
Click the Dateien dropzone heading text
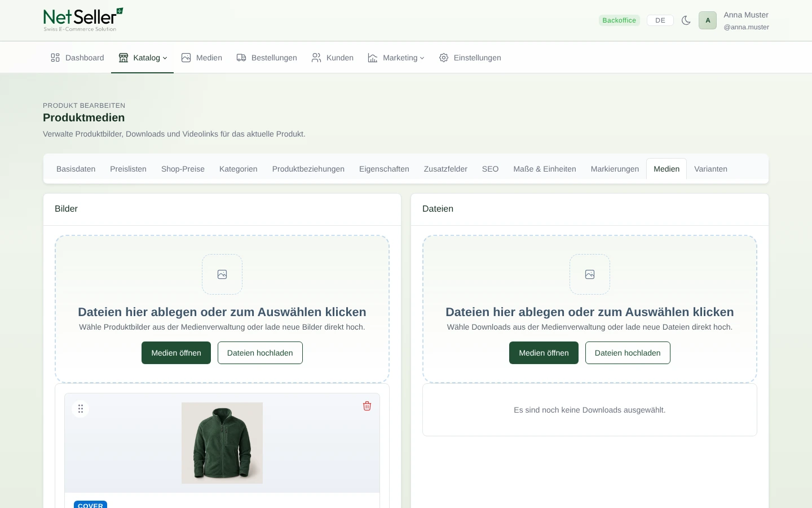point(590,312)
